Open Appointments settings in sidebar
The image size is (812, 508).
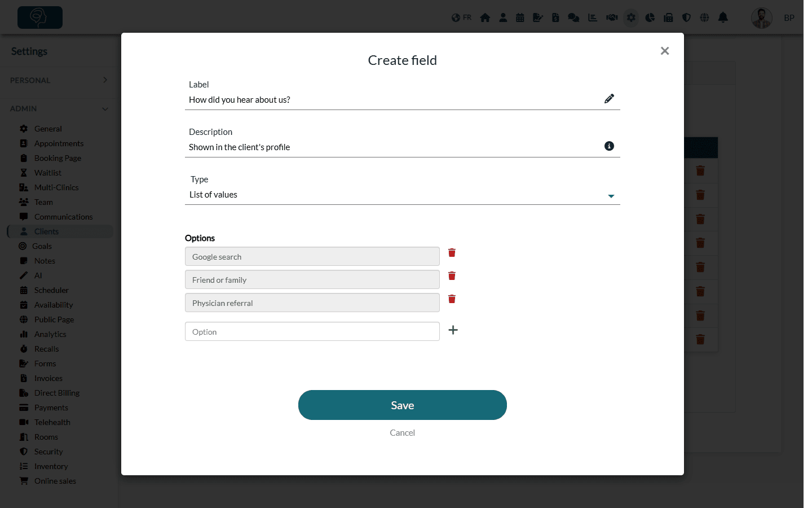point(59,143)
